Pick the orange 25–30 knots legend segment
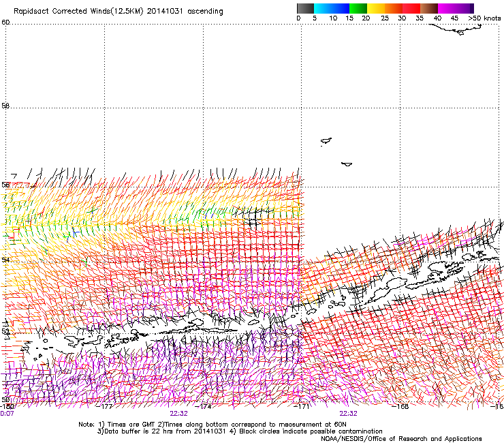This screenshot has height=443, width=504. [x=394, y=8]
